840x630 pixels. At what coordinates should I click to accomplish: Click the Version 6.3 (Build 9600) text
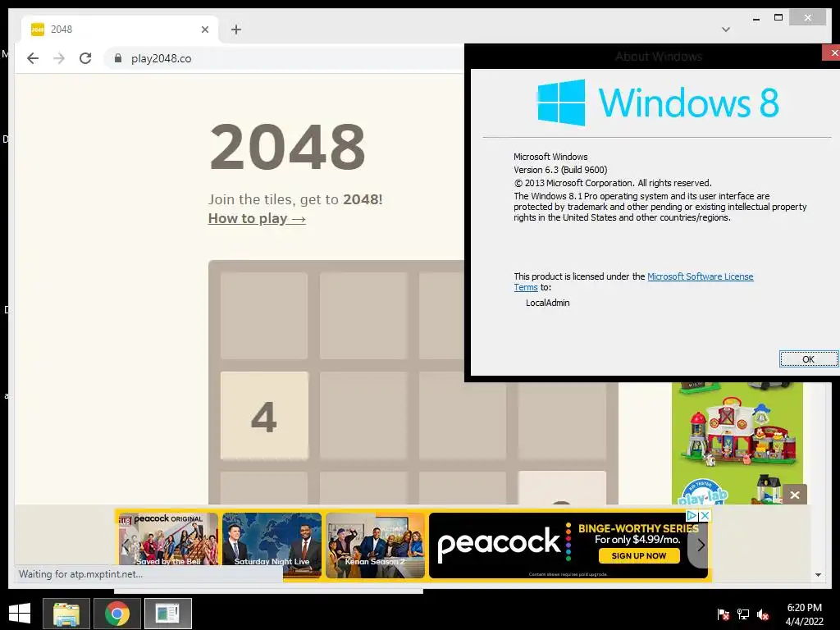pos(560,170)
